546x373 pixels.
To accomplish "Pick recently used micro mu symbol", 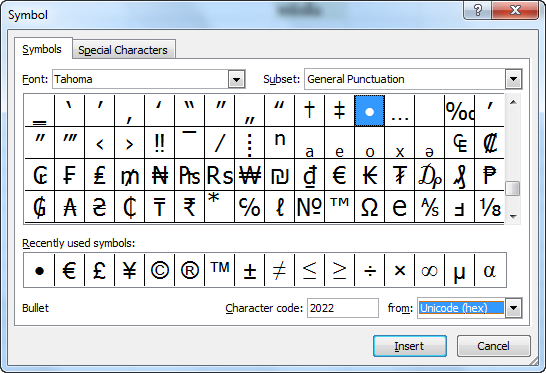I will 459,270.
